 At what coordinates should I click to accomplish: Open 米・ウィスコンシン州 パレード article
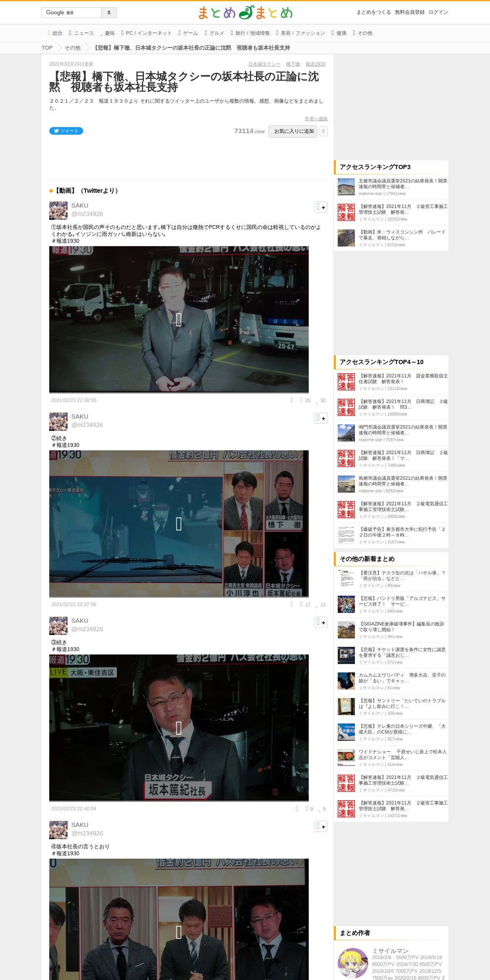[402, 235]
